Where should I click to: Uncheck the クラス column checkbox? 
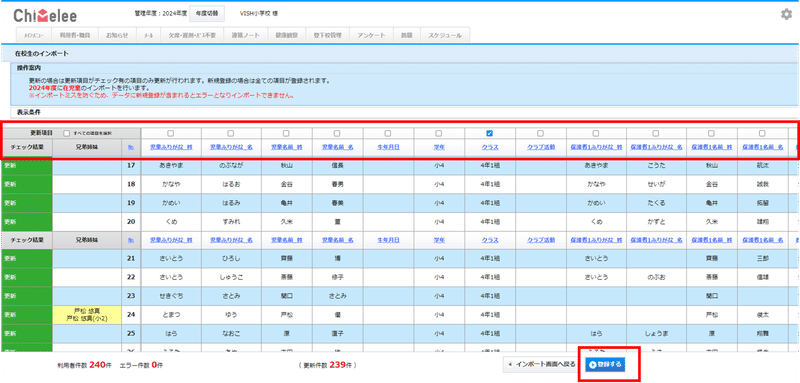[x=490, y=133]
